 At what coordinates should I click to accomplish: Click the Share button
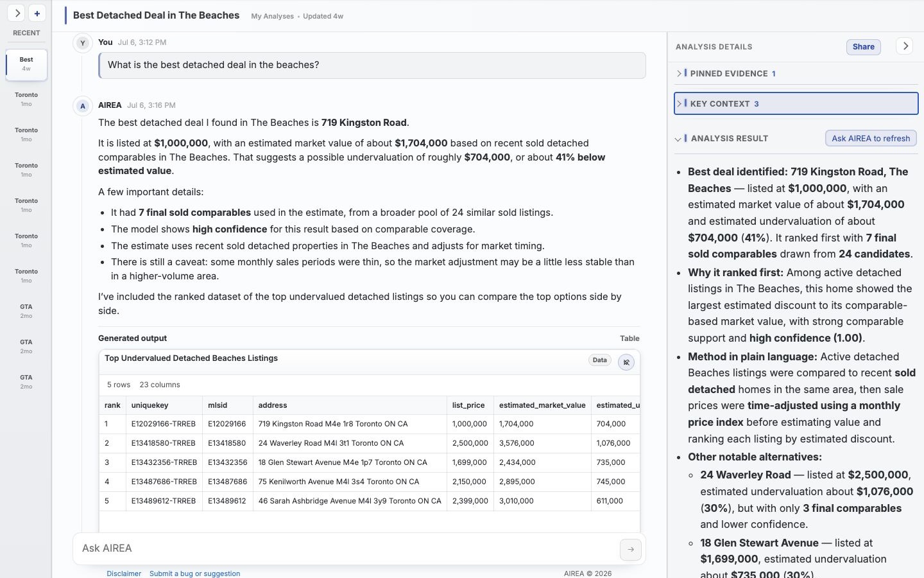tap(863, 47)
